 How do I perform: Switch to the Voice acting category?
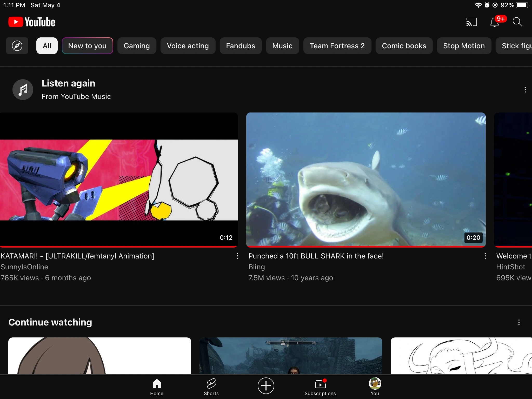pos(188,46)
